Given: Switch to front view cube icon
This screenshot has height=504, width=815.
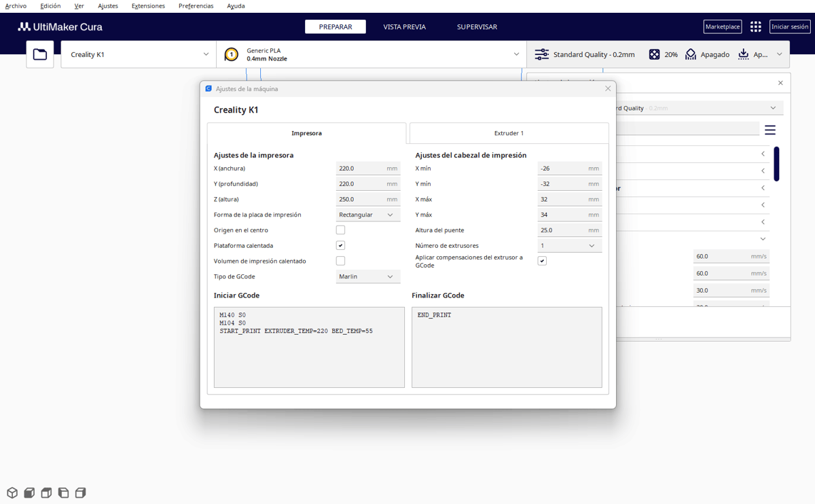Looking at the screenshot, I should click(x=29, y=492).
